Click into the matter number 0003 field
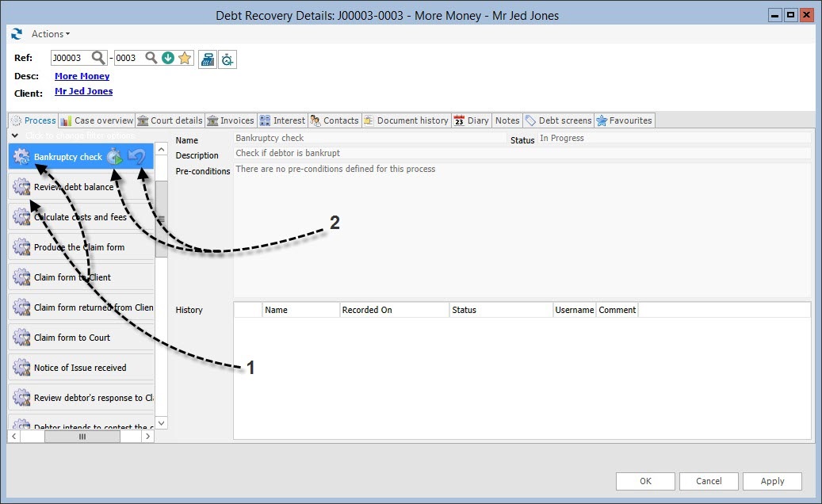The image size is (822, 504). click(128, 58)
